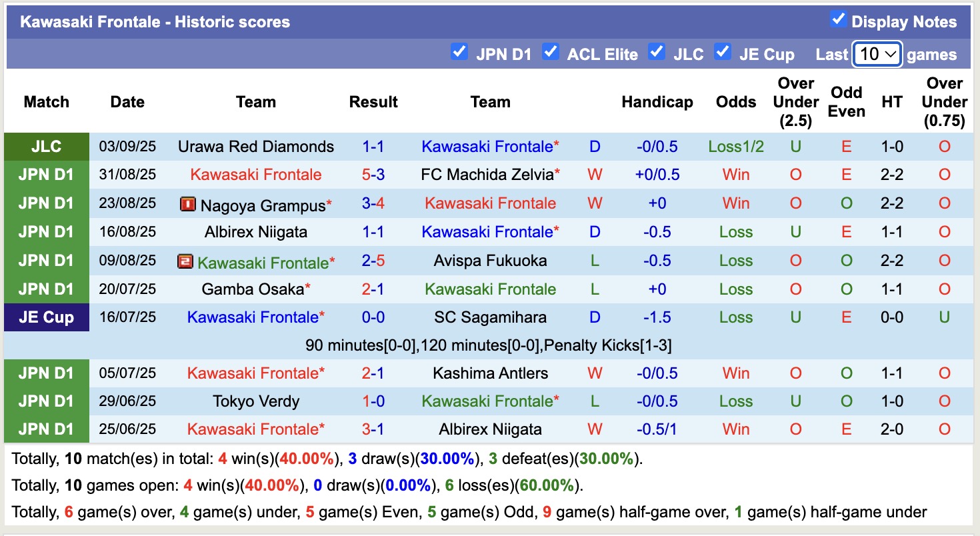
Task: Toggle the JLC competition filter checkbox
Action: coord(657,52)
